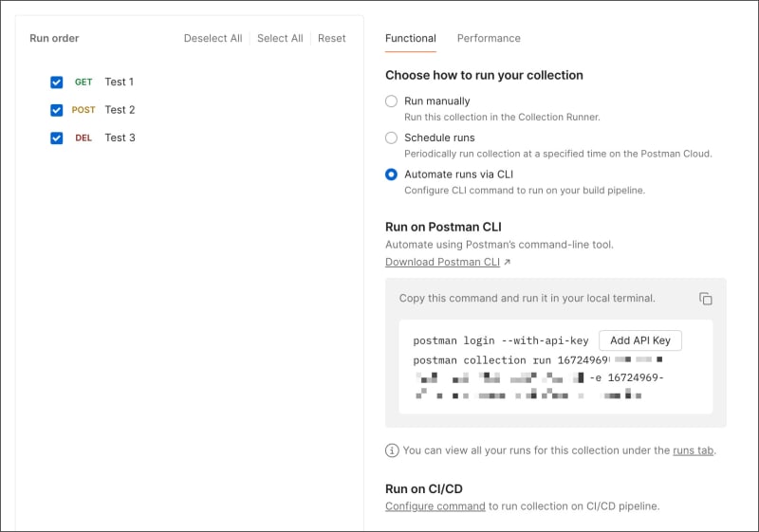Click the 'Run on Postman CLI' heading
The image size is (759, 532).
click(x=443, y=227)
